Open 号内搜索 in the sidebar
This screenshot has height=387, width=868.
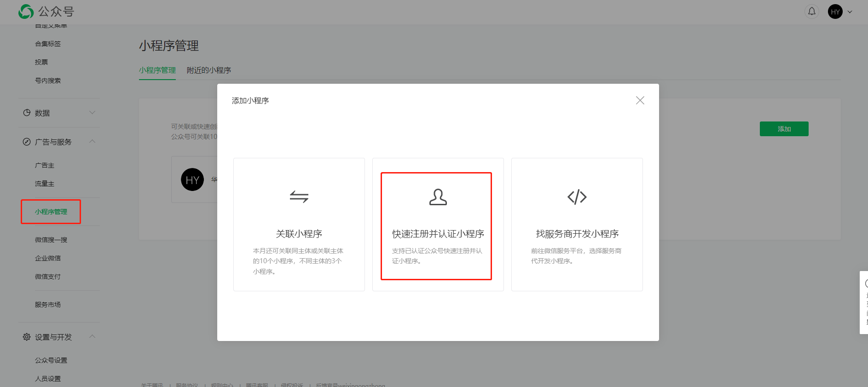point(48,81)
